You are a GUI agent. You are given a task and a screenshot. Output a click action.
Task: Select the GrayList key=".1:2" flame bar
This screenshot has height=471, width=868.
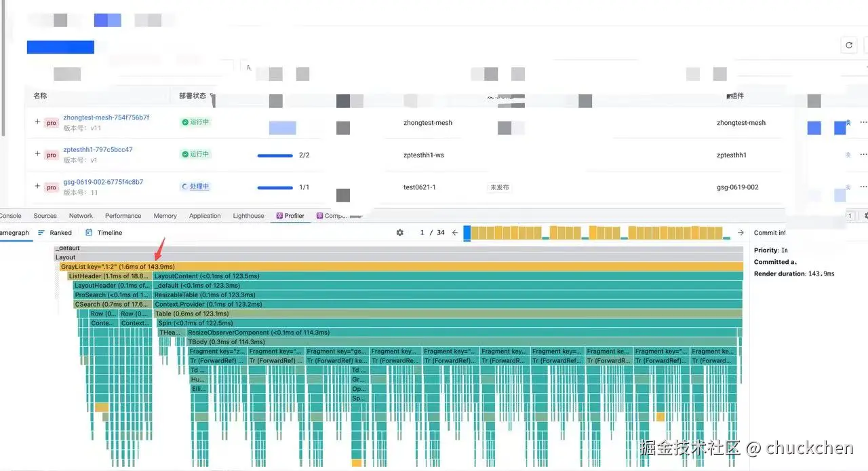401,267
